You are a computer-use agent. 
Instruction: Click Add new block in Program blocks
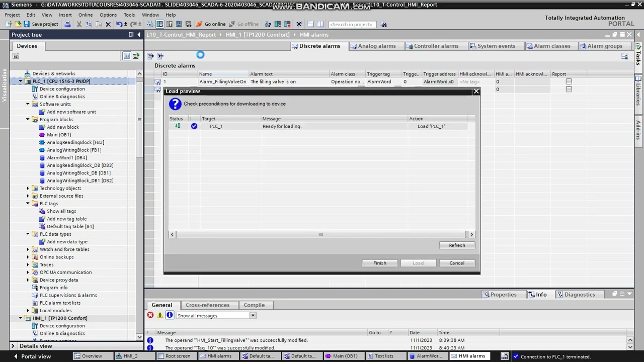pos(63,127)
